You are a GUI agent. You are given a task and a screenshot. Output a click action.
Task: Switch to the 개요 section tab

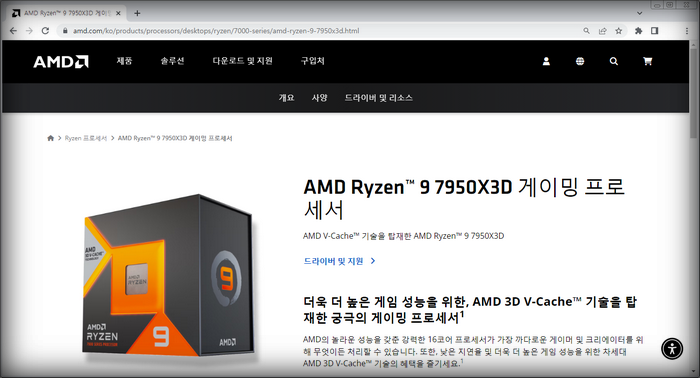click(x=287, y=98)
